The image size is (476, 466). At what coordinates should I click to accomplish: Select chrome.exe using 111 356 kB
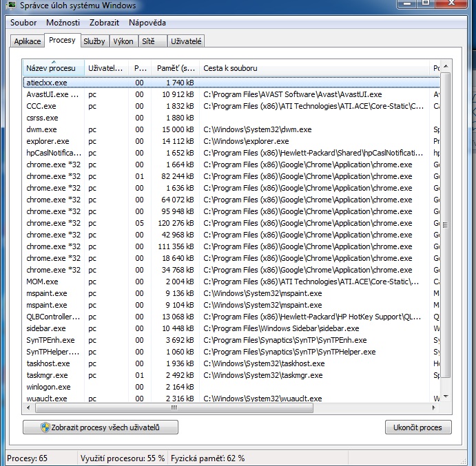231,246
